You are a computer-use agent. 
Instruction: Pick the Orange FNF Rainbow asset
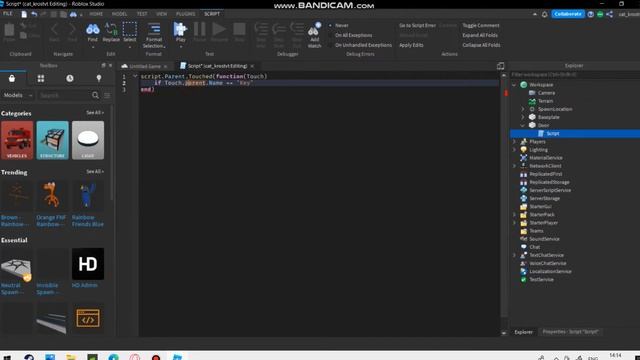(51, 195)
